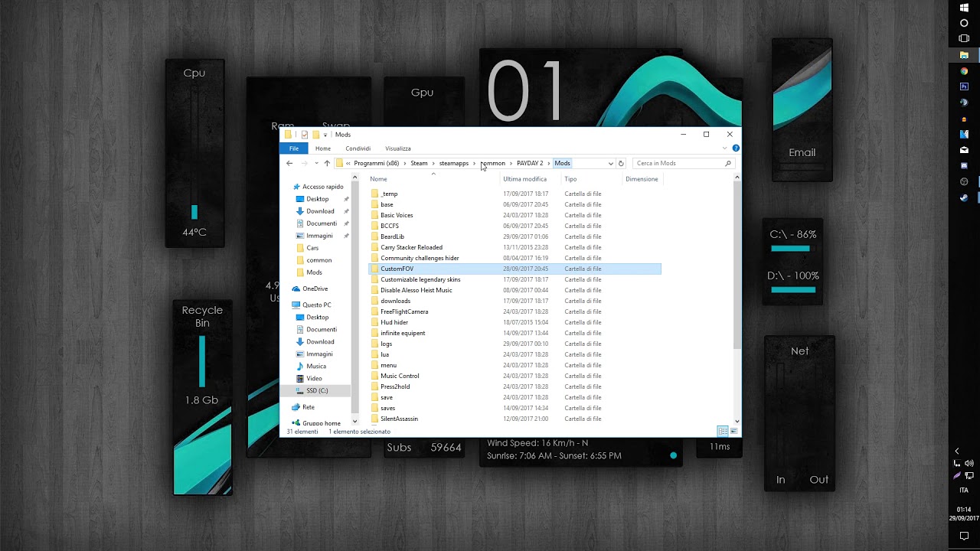Click the New folder quick access icon
The width and height of the screenshot is (980, 551).
(315, 135)
